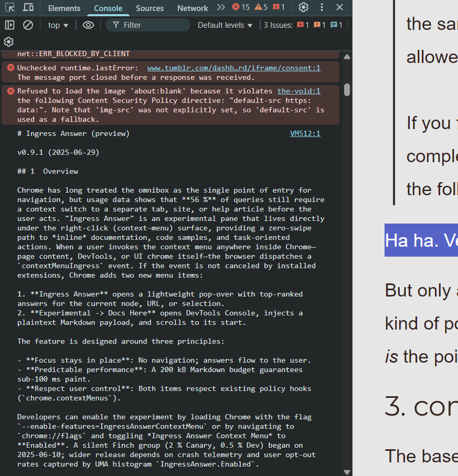This screenshot has height=476, width=458.
Task: Open console settings gear below the toolbar
Action: (9, 42)
